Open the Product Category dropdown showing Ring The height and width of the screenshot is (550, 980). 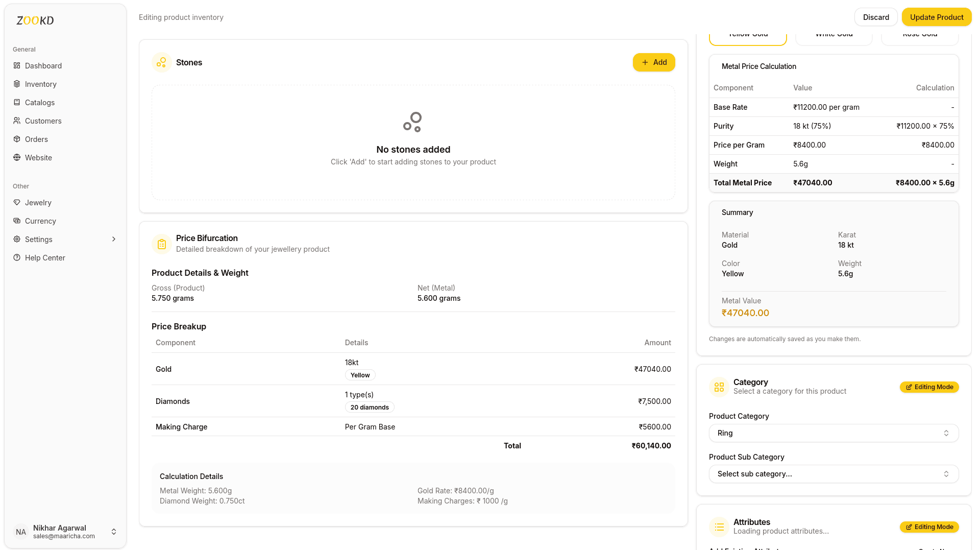pyautogui.click(x=834, y=433)
